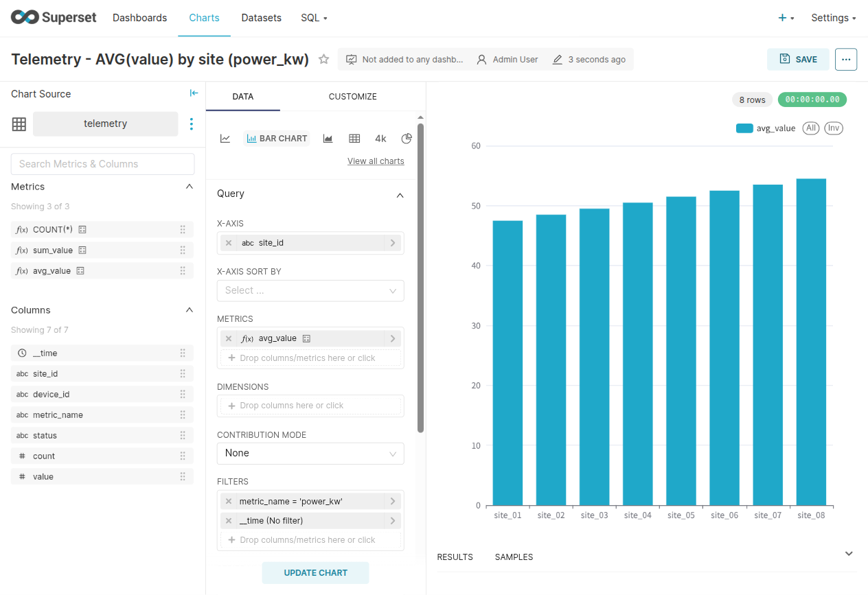Viewport: 868px width, 595px height.
Task: Open the Charts page
Action: pyautogui.click(x=204, y=18)
